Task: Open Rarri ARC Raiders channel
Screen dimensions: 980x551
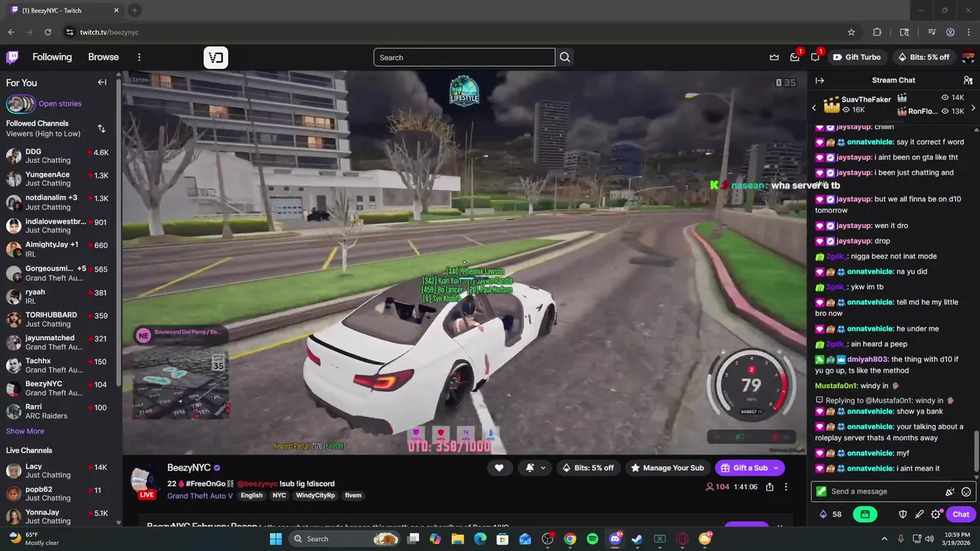Action: [x=58, y=412]
